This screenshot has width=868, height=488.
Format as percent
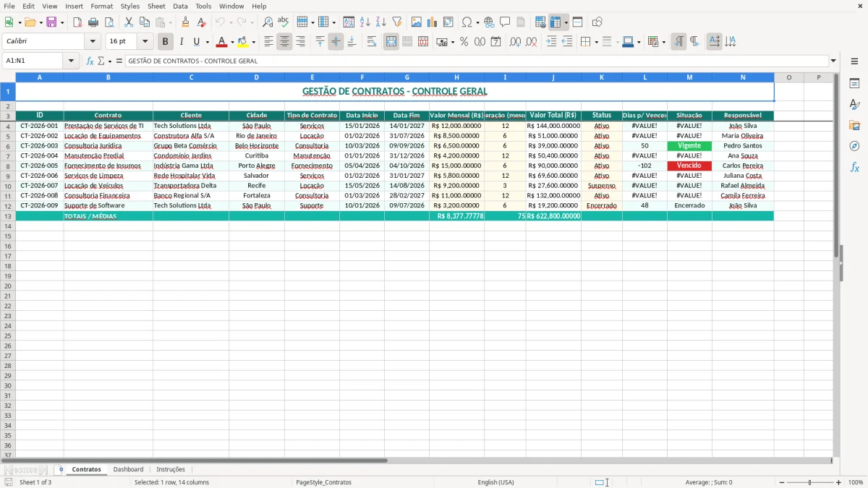tap(464, 42)
